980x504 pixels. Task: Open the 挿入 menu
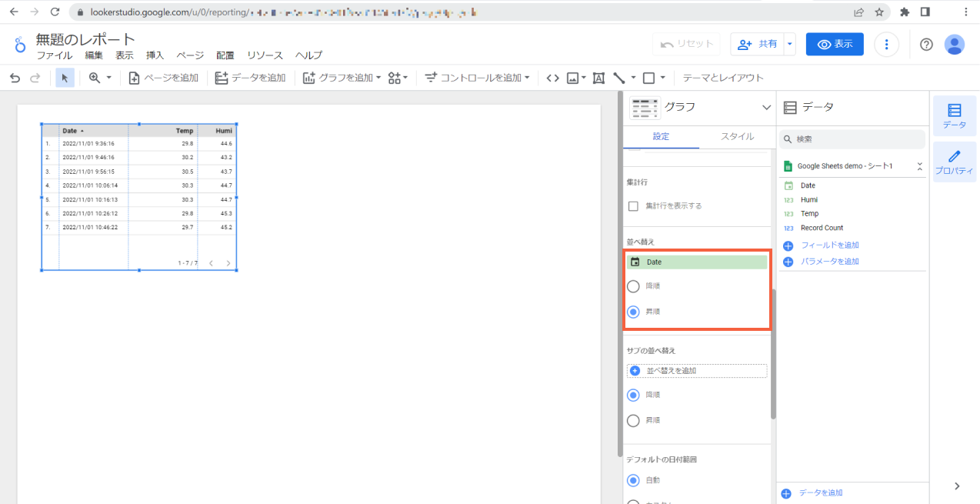tap(154, 55)
